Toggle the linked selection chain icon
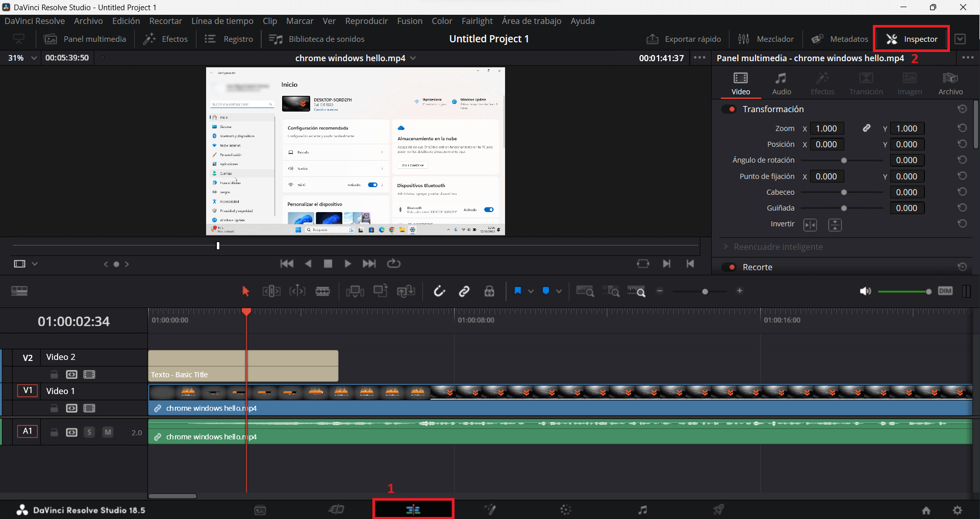Image resolution: width=980 pixels, height=519 pixels. [x=464, y=291]
